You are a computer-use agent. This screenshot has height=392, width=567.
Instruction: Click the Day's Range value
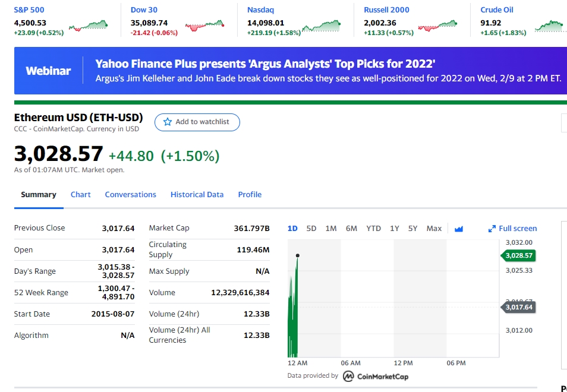point(116,271)
